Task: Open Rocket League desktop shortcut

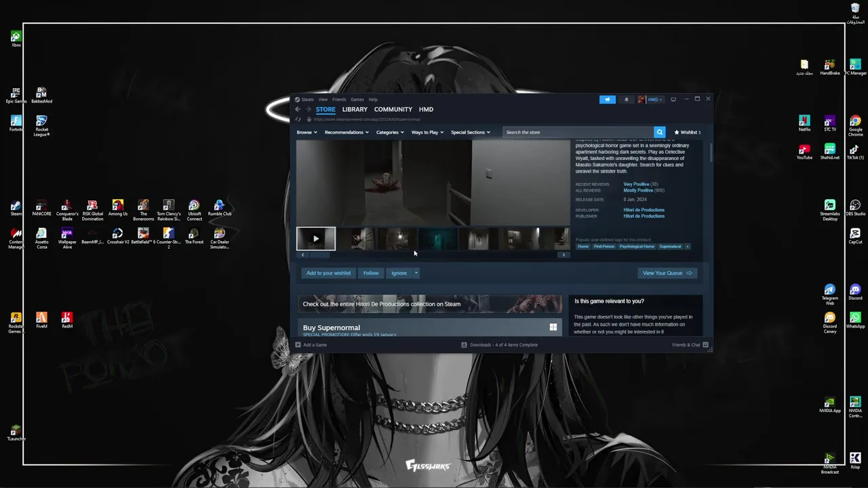Action: click(41, 125)
